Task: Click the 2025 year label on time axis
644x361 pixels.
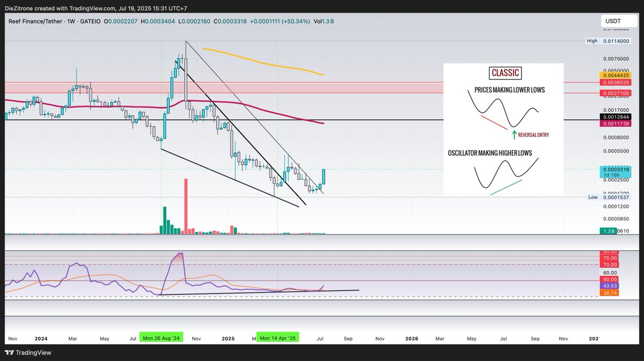Action: point(228,339)
